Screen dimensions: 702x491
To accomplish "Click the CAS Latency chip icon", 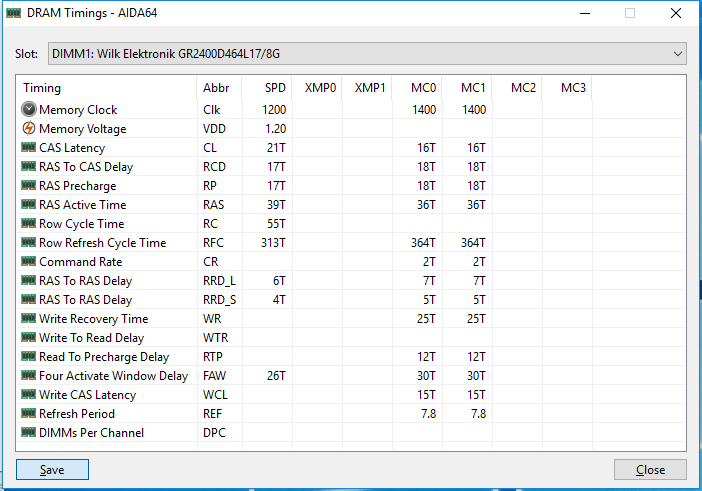I will point(28,148).
